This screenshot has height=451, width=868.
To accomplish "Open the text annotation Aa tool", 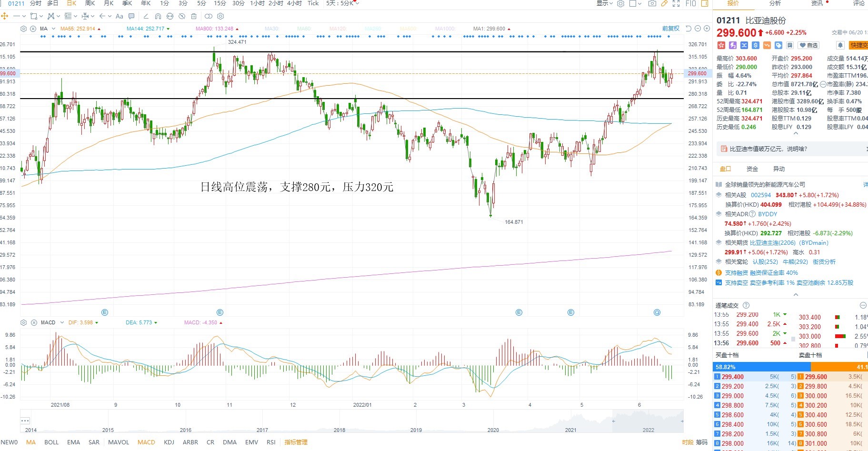I will (120, 16).
